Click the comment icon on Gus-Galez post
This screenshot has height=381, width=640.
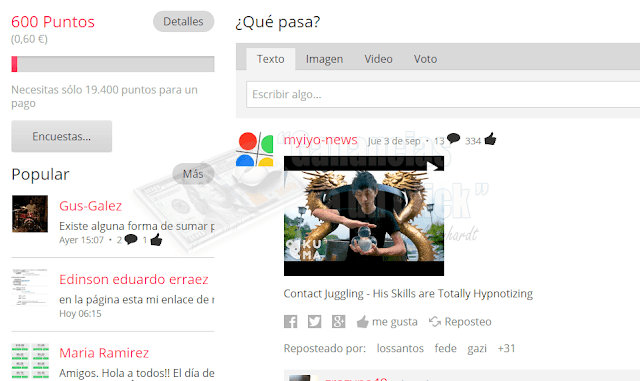pos(131,239)
